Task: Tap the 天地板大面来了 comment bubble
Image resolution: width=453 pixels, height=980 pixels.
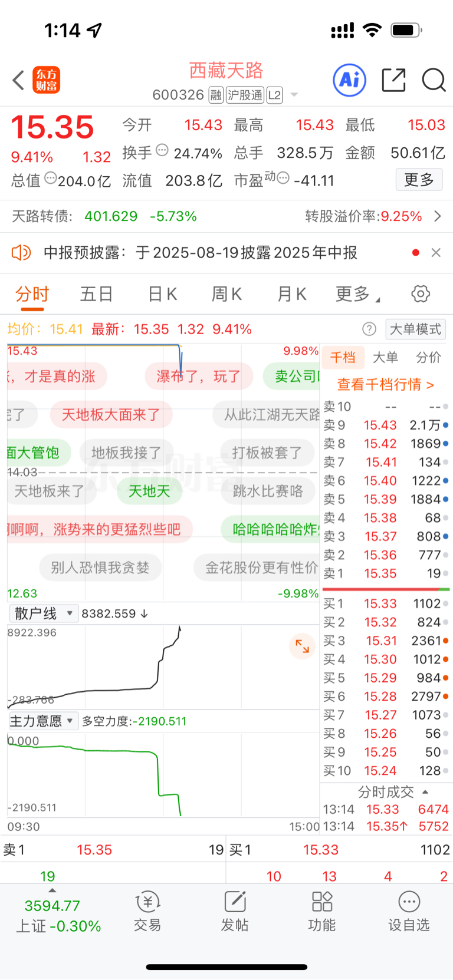Action: point(111,414)
